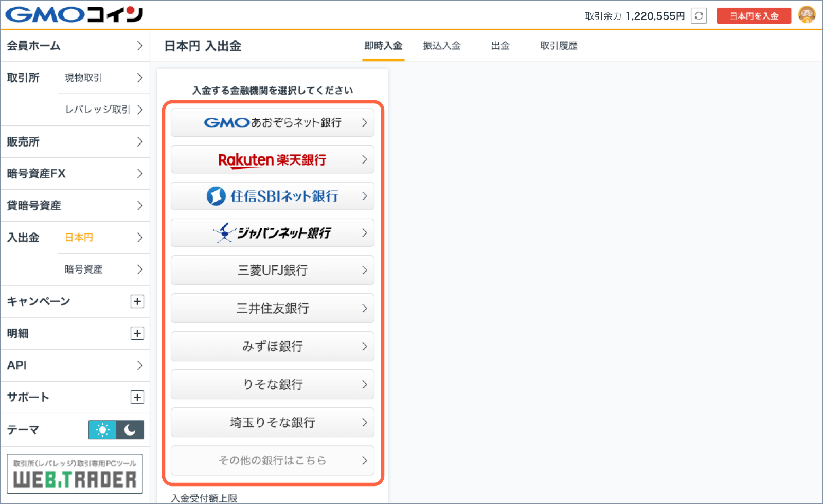Screen dimensions: 823x504
Task: Click the GMO Coin logo
Action: point(75,14)
